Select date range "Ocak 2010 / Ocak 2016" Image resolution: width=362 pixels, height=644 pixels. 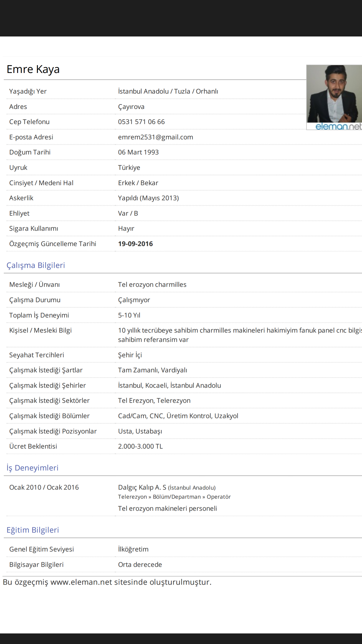44,487
